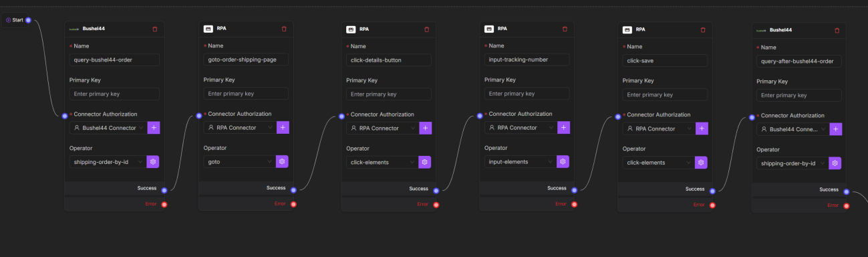Edit the input-tracking-number name field
868x257 pixels.
(x=527, y=59)
